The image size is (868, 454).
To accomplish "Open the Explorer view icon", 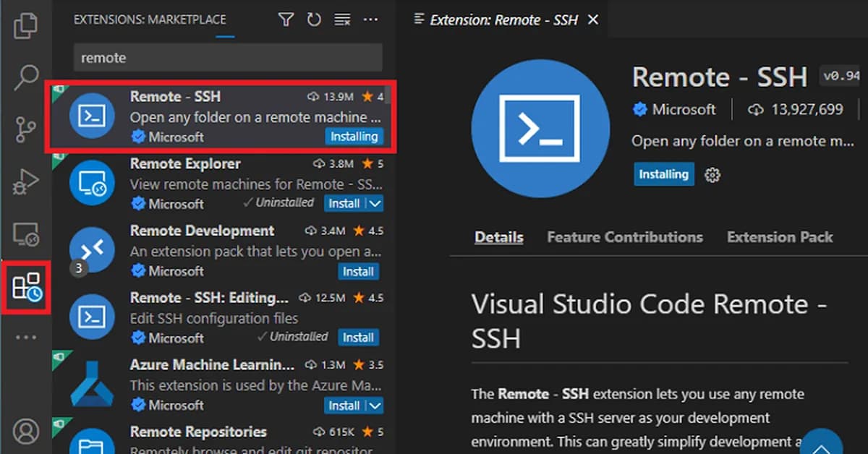I will (26, 25).
